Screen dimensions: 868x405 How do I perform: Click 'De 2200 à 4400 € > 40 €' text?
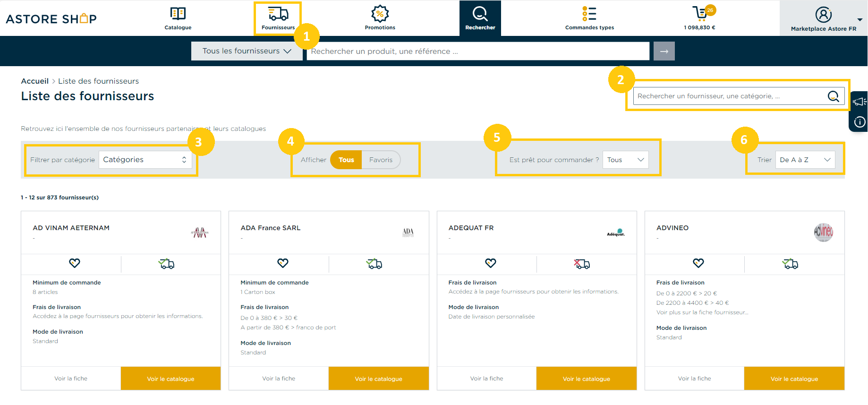click(x=692, y=303)
